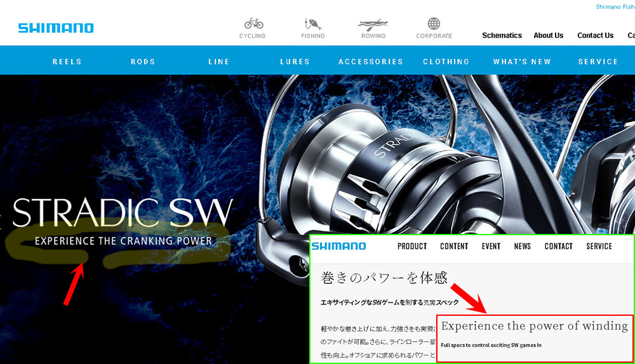The height and width of the screenshot is (364, 635).
Task: Open the Rods menu
Action: click(143, 62)
